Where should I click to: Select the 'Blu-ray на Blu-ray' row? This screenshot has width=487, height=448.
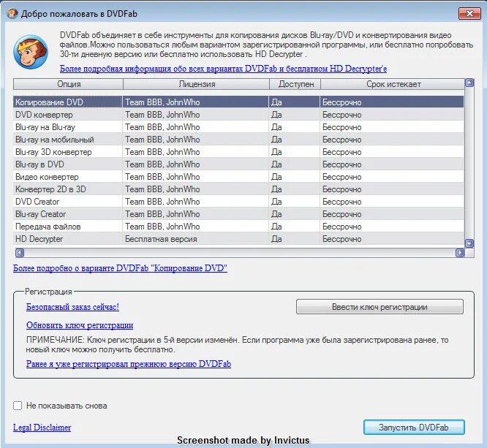click(x=238, y=127)
